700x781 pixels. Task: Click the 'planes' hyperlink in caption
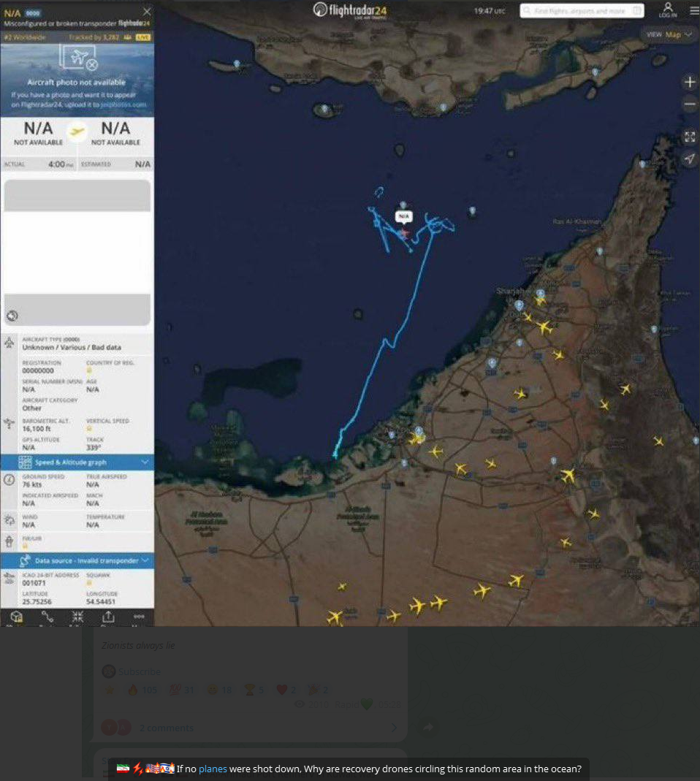tap(213, 769)
